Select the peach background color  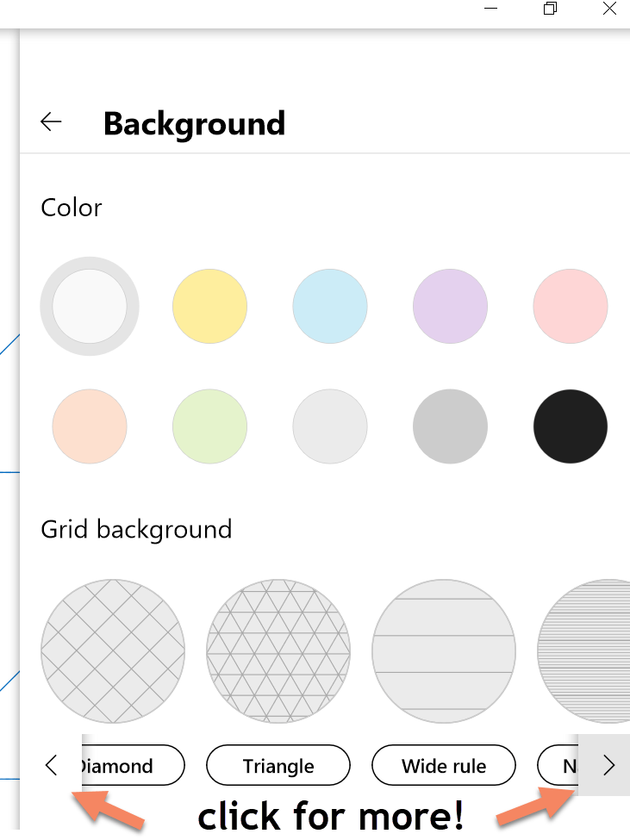(90, 426)
